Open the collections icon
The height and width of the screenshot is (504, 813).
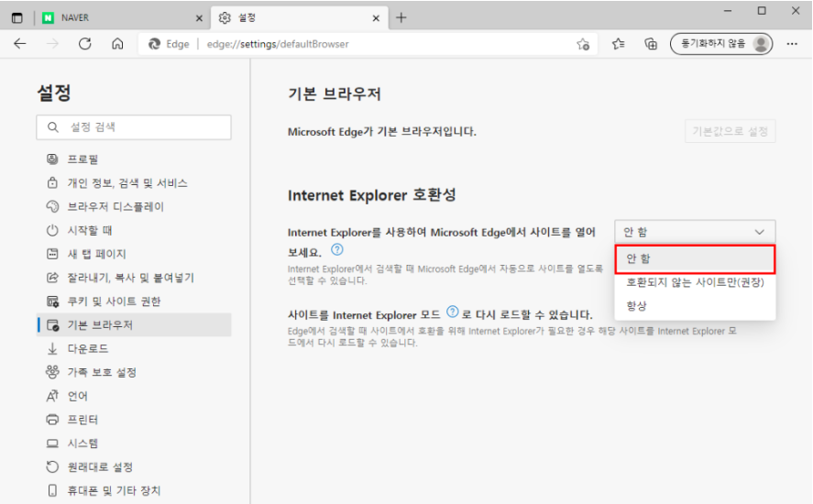click(x=651, y=44)
